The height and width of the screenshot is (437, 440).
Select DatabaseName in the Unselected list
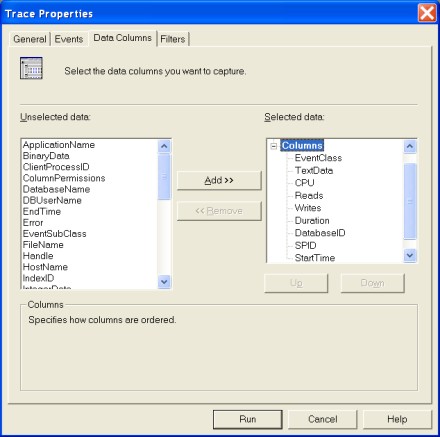click(x=56, y=189)
